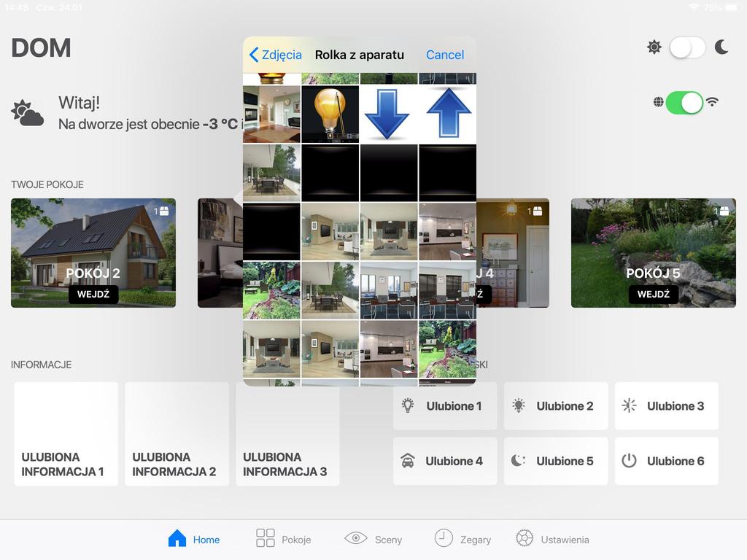Switch to the Zegary tab
Viewport: 747px width, 560px height.
462,539
